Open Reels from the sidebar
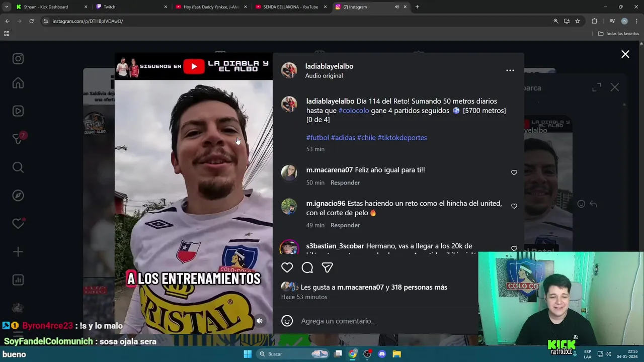The image size is (644, 362). [x=18, y=111]
